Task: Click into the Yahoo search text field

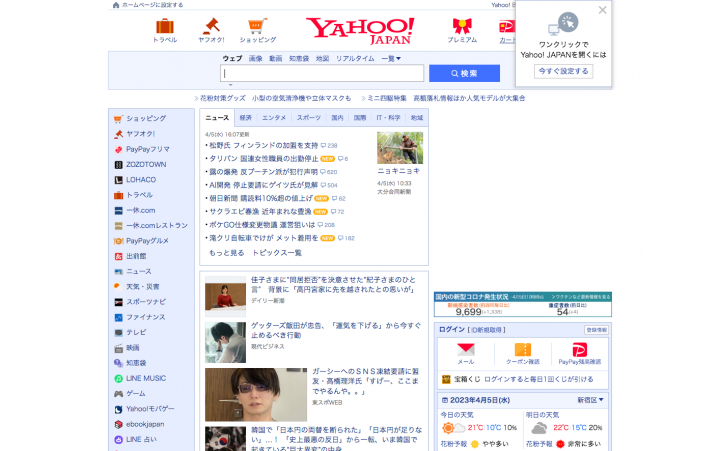Action: click(323, 73)
